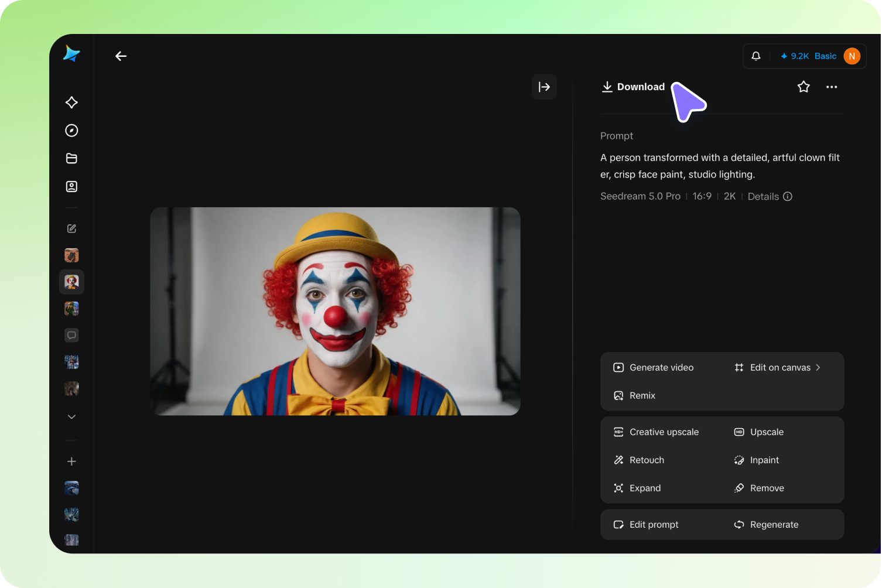The height and width of the screenshot is (588, 882).
Task: Click the clown image preview
Action: tap(335, 312)
